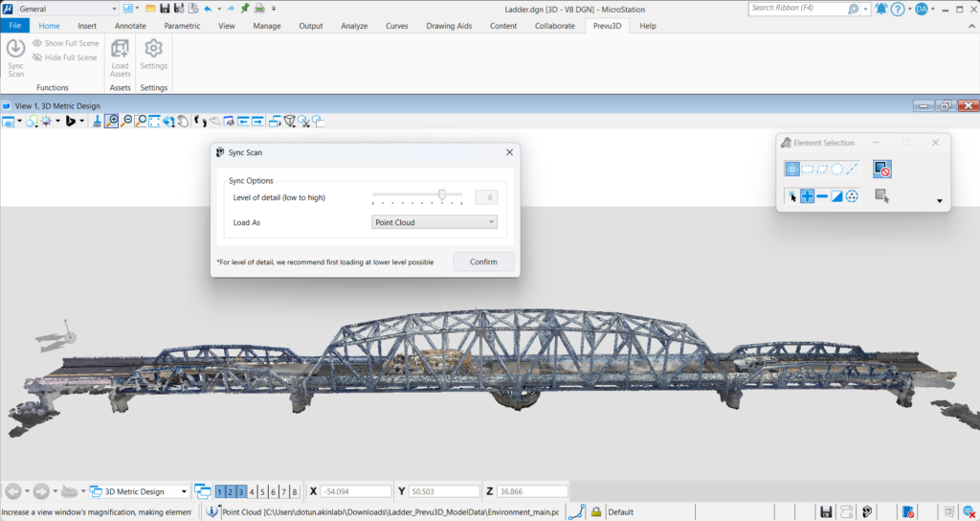Click the View Next arrow tool
The width and height of the screenshot is (980, 521).
tap(256, 122)
